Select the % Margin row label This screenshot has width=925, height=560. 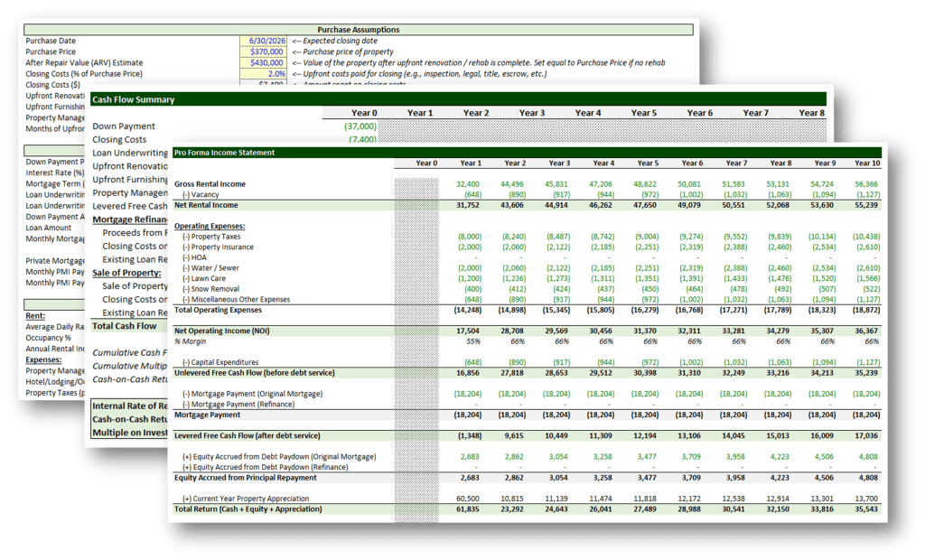point(192,341)
